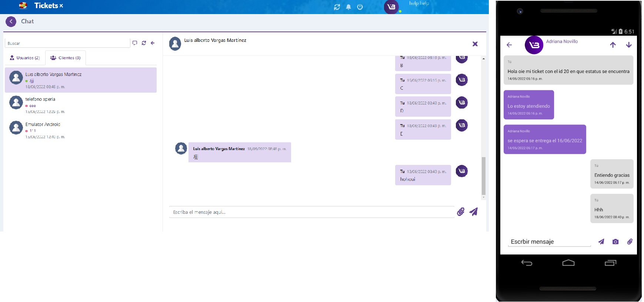The image size is (644, 302).
Task: Refresh the contact list next to search
Action: pos(144,43)
